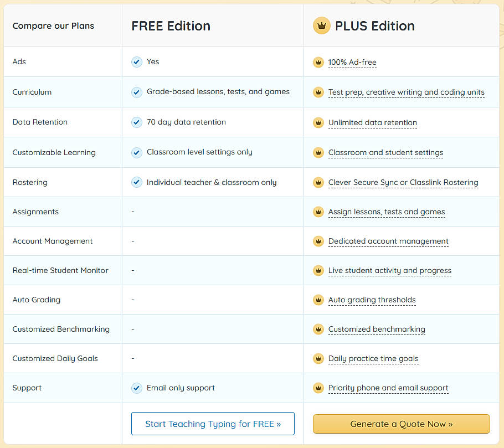The image size is (504, 448).
Task: Click the checkmark next to Grade-based lessons
Action: pyautogui.click(x=137, y=92)
